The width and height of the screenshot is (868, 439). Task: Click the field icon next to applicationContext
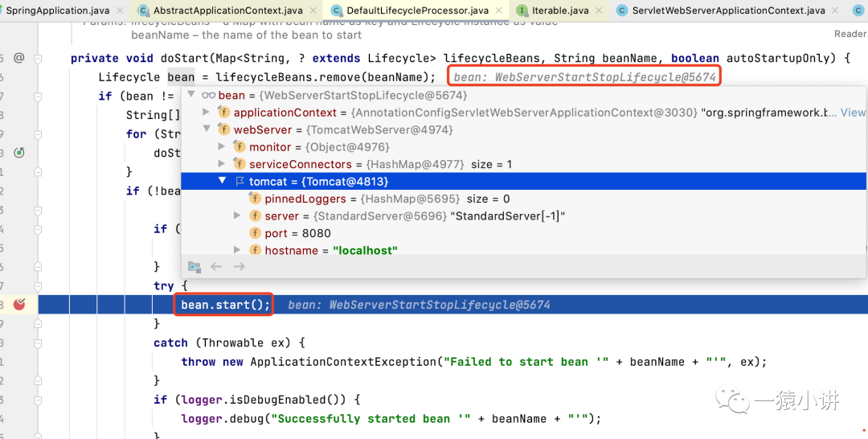tap(223, 113)
